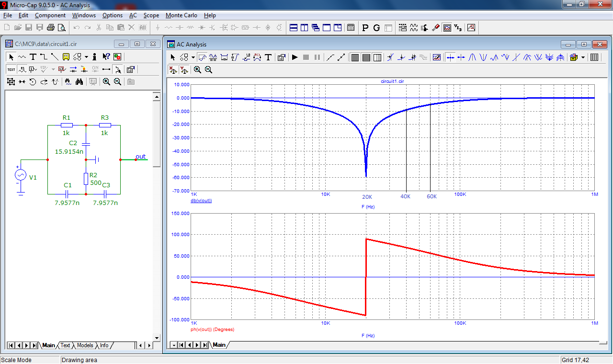Click the zoom out magnifier in circuit window

tap(117, 82)
